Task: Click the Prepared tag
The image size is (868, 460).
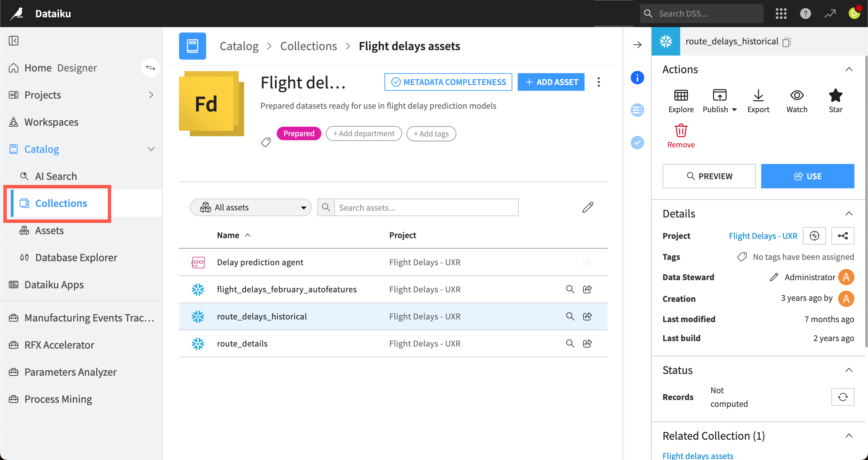Action: click(299, 133)
